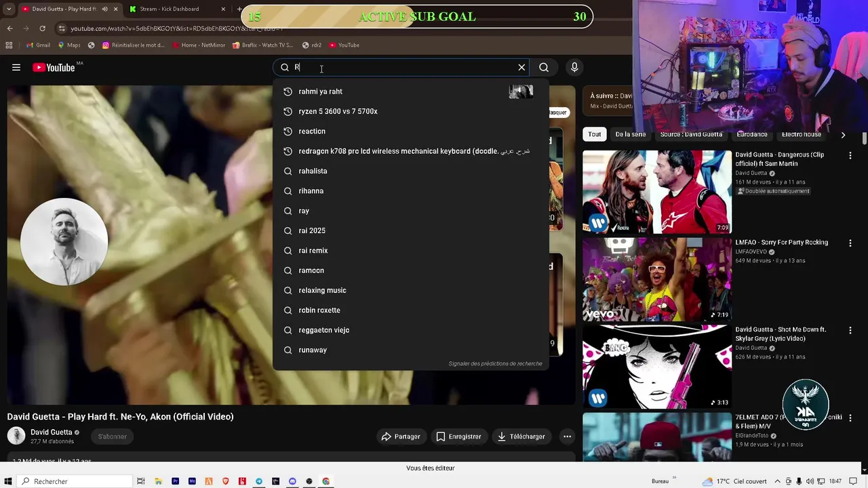Select the 'reggaeton viejo' suggestion
This screenshot has height=488, width=868.
410,330
